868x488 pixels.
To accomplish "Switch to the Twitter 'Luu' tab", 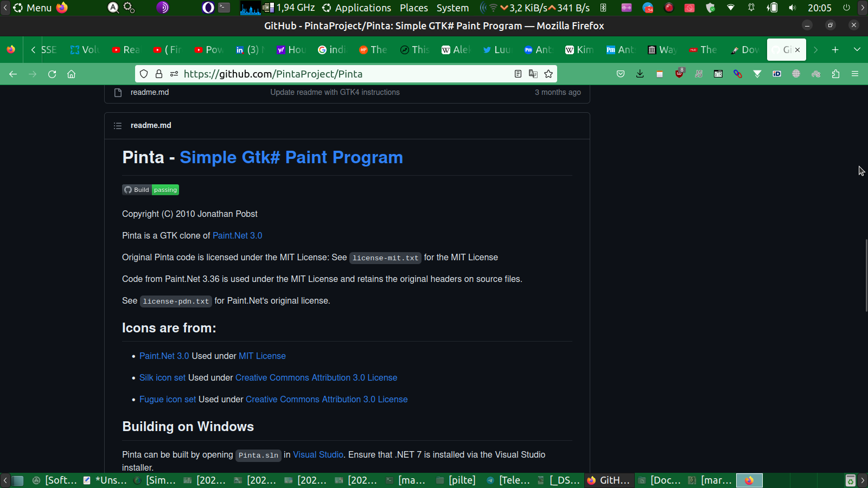I will coord(497,50).
